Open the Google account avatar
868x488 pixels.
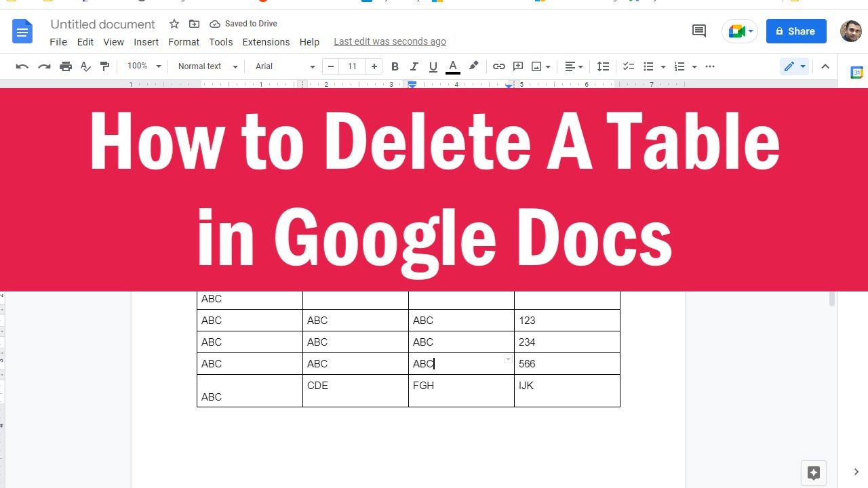(x=850, y=31)
